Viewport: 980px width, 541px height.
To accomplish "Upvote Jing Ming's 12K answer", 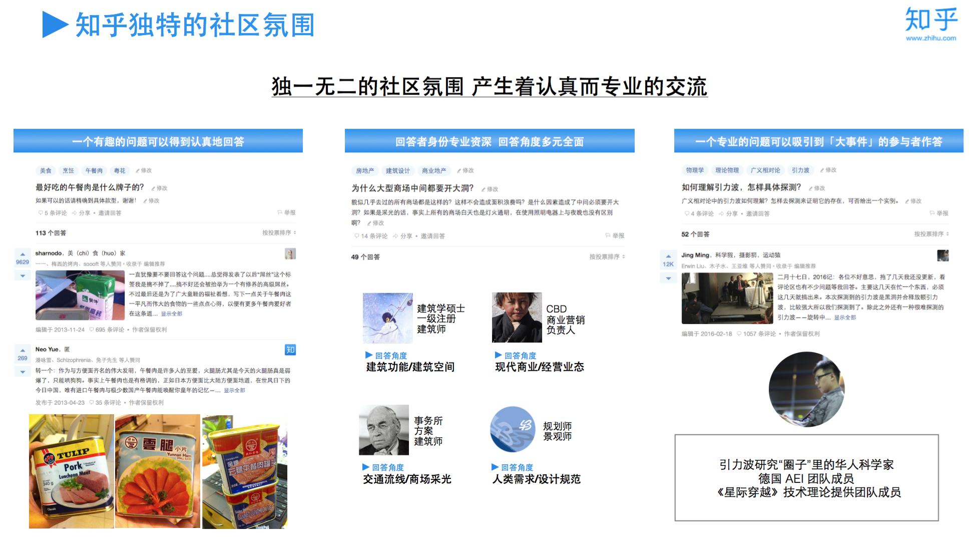I will (668, 256).
